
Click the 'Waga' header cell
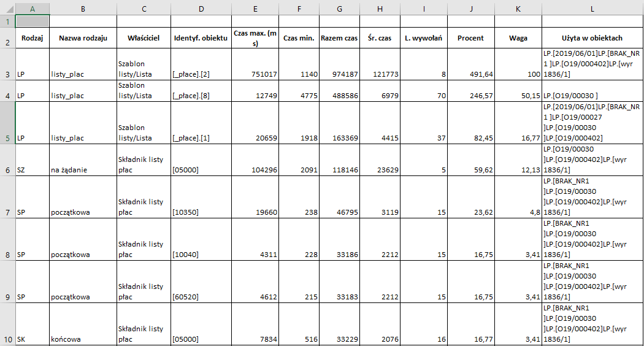[x=518, y=38]
